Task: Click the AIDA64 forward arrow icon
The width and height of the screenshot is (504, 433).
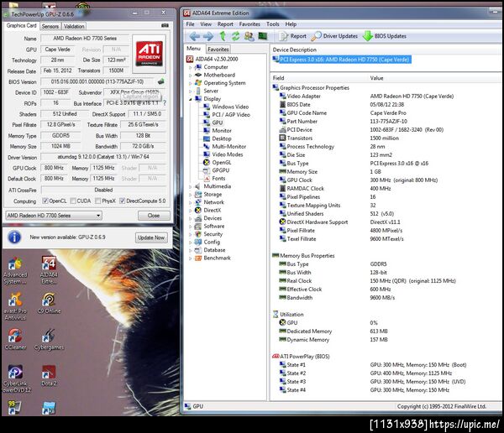Action: pos(208,36)
